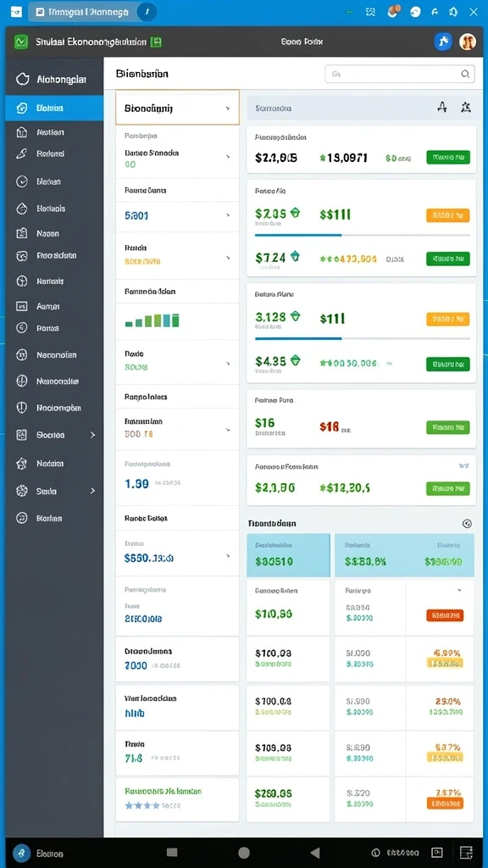Viewport: 488px width, 868px height.
Task: Expand the Slootoo sidebar item arrow
Action: pos(92,435)
